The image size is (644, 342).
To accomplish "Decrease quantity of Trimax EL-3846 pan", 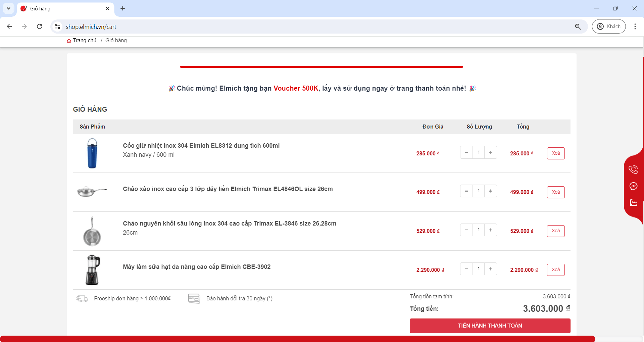I will coord(466,230).
